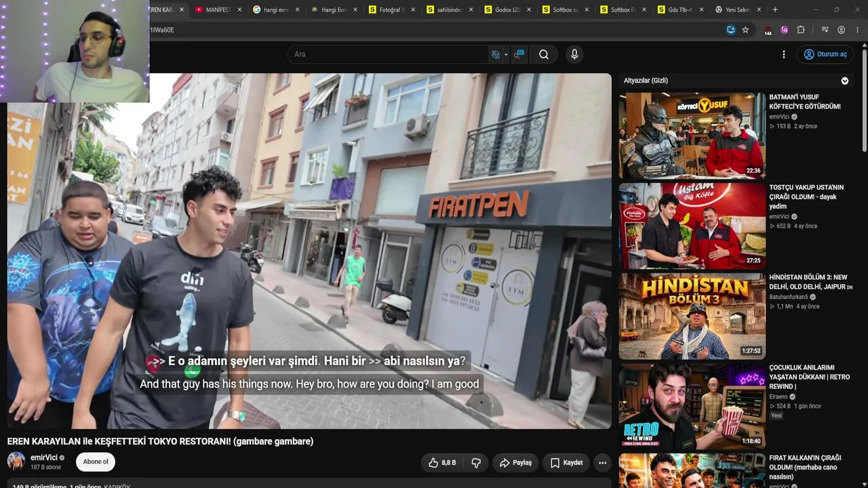Image resolution: width=868 pixels, height=488 pixels.
Task: Start voice search with the microphone icon
Action: 574,54
